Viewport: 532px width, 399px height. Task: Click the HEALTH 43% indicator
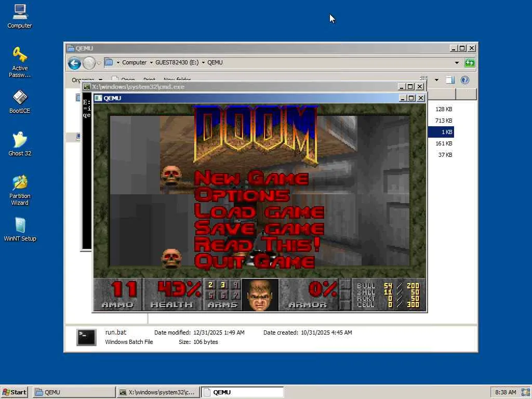point(173,295)
